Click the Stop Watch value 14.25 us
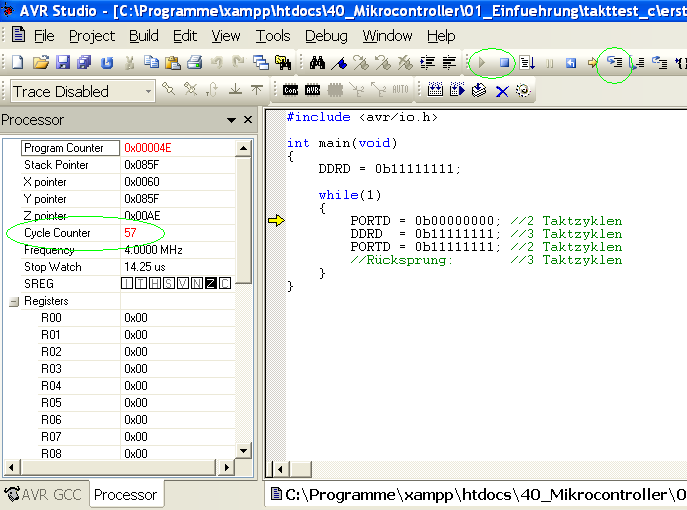Screen dimensions: 687x510 tap(145, 267)
